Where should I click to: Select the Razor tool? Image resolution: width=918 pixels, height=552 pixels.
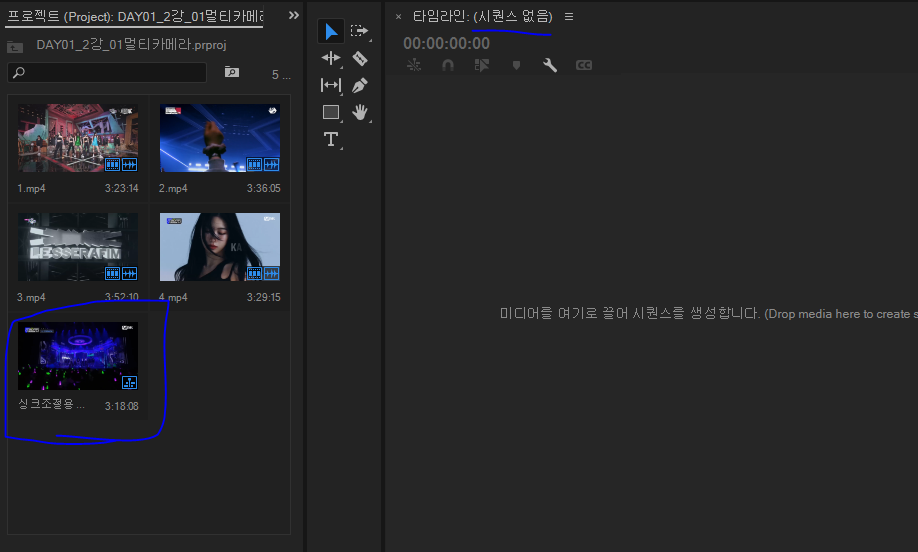click(359, 58)
